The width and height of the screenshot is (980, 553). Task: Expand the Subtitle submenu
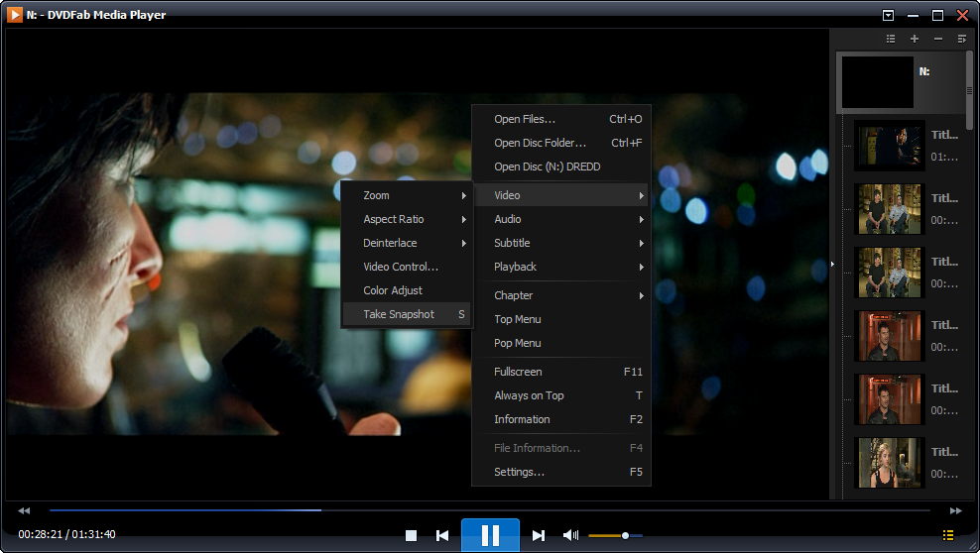pos(561,243)
